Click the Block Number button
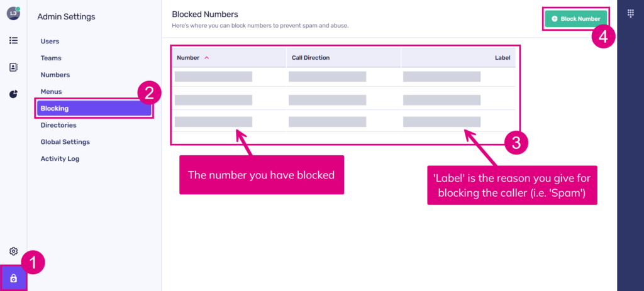 pos(575,19)
